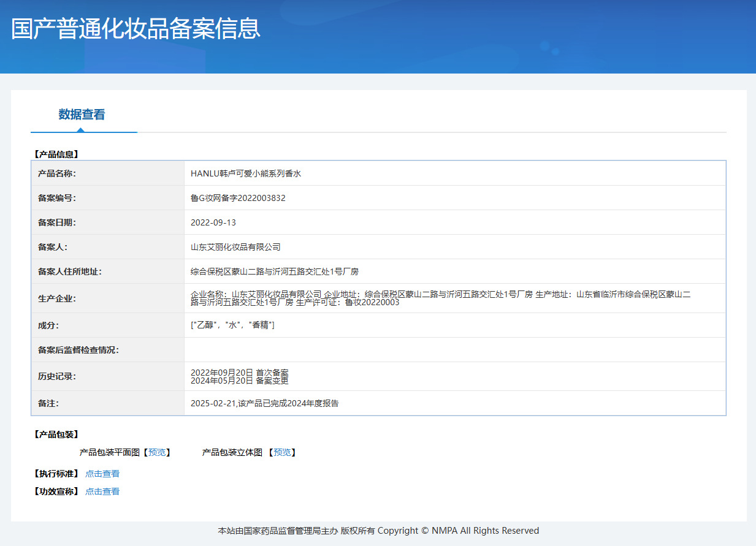Preview the 产品包装立体图 image
The width and height of the screenshot is (756, 546).
click(282, 452)
